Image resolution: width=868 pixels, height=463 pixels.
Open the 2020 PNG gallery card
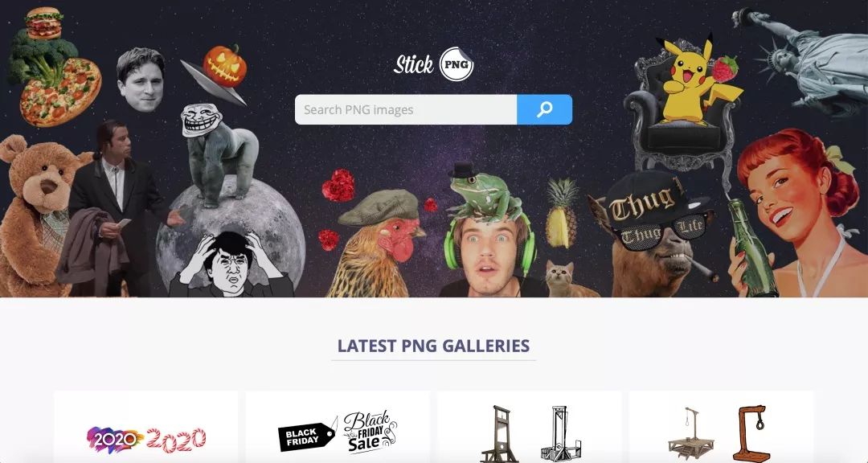[146, 427]
